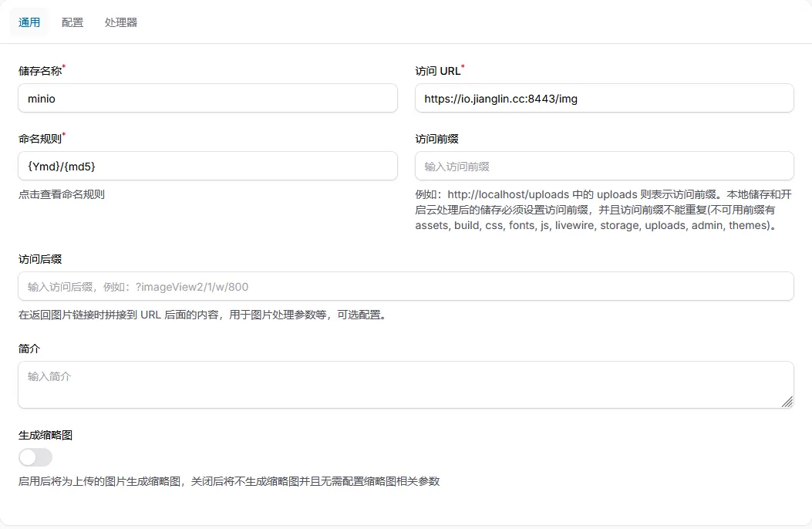This screenshot has height=529, width=812.
Task: Go to the 处理器 tab
Action: pos(121,22)
